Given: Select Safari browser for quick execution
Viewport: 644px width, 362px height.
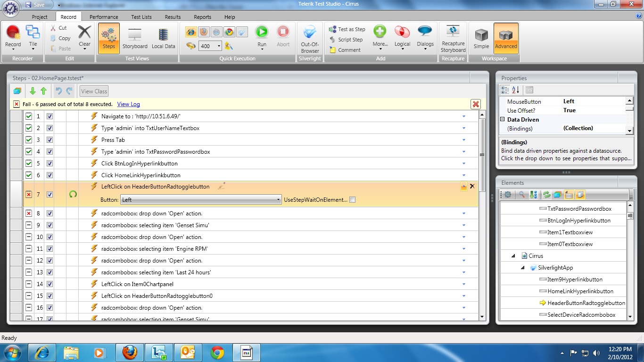Looking at the screenshot, I should [x=216, y=32].
